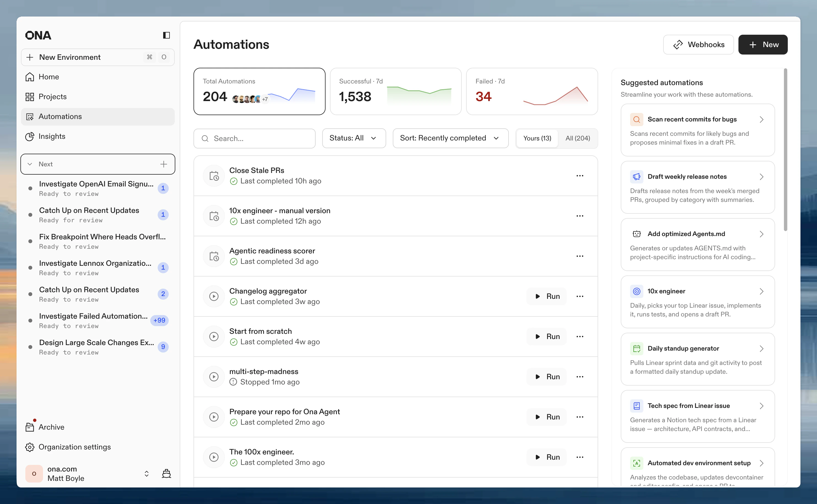Run the Changelog aggregator automation
817x504 pixels.
[546, 296]
